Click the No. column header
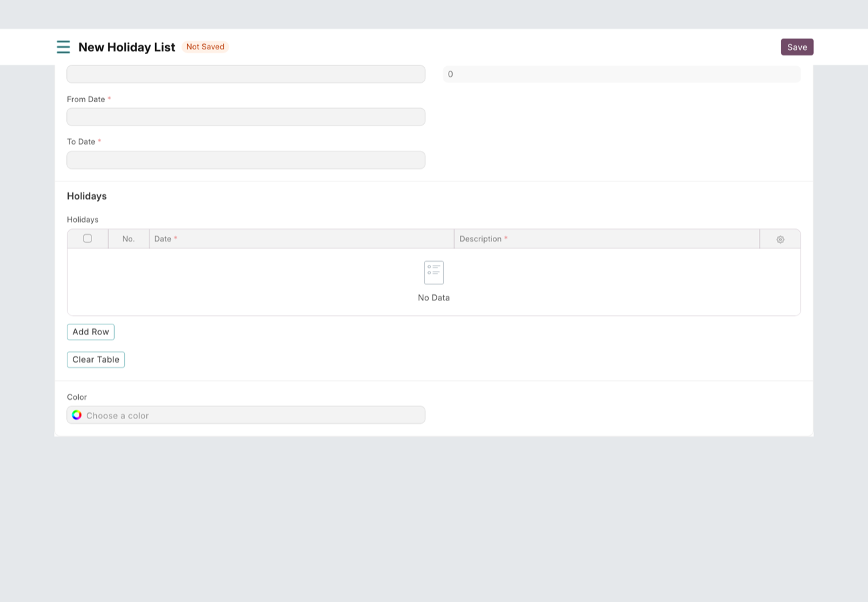Image resolution: width=868 pixels, height=602 pixels. tap(129, 239)
